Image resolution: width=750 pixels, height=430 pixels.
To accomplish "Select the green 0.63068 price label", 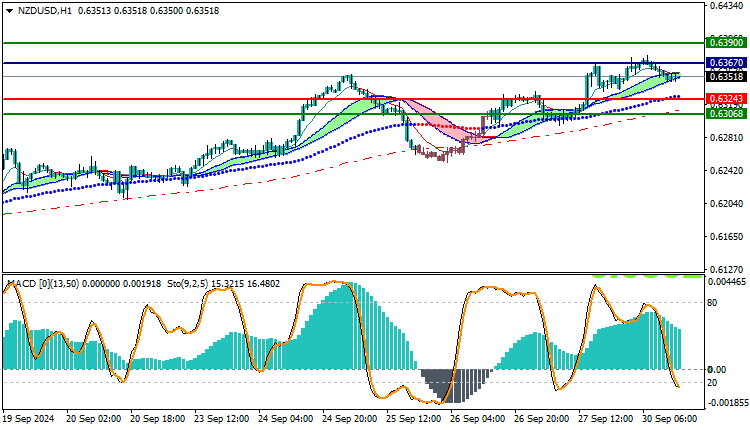I will tap(727, 114).
